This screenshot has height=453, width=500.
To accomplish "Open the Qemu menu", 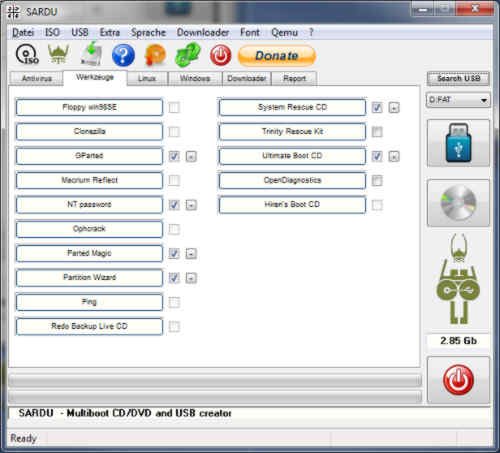I will 284,32.
